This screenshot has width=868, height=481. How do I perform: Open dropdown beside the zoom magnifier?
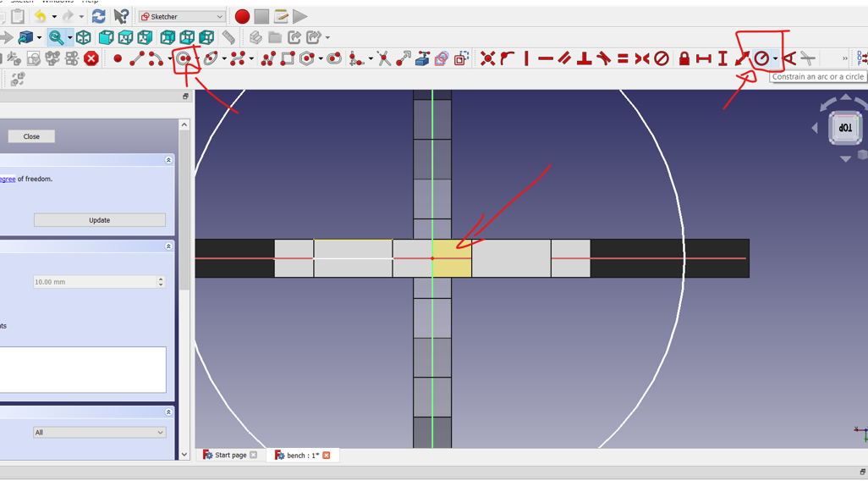[x=69, y=37]
